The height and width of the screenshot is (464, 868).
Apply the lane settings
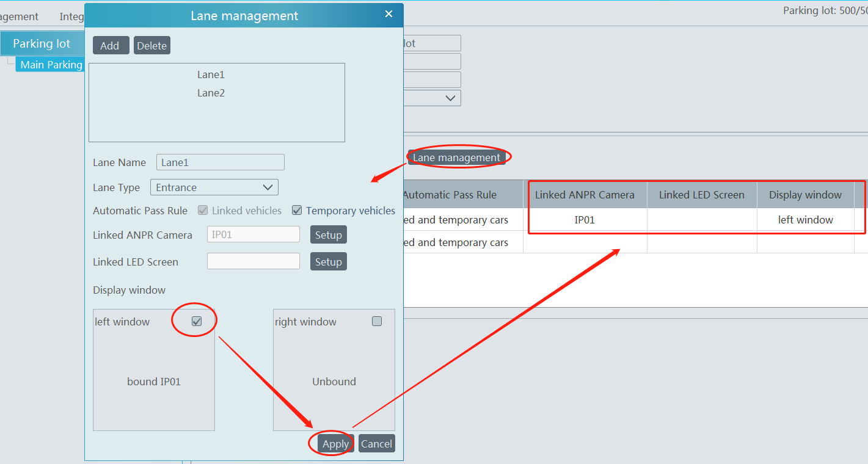pyautogui.click(x=335, y=444)
